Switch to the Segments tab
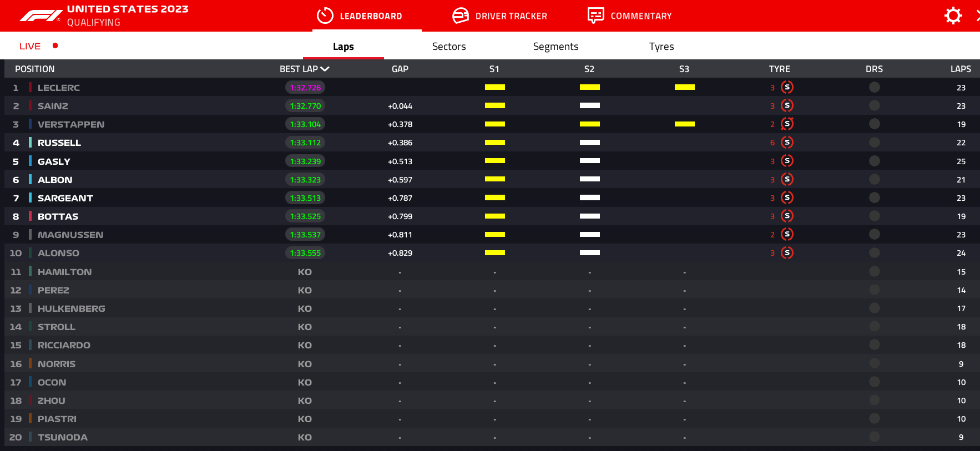Image resolution: width=980 pixels, height=451 pixels. [x=555, y=47]
